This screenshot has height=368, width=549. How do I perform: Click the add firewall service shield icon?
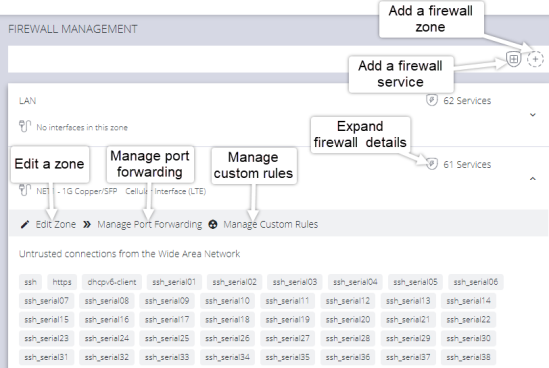514,59
